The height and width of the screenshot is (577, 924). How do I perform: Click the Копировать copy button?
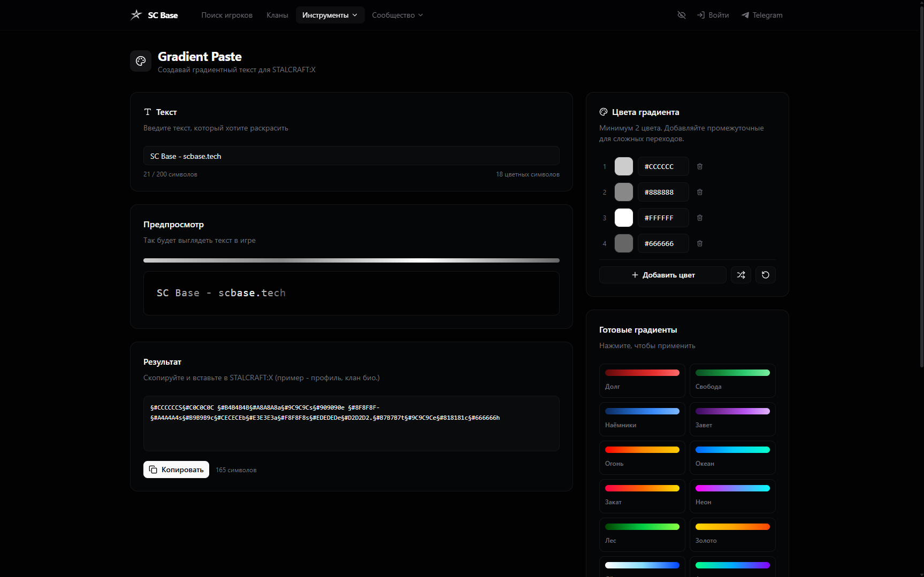point(176,470)
